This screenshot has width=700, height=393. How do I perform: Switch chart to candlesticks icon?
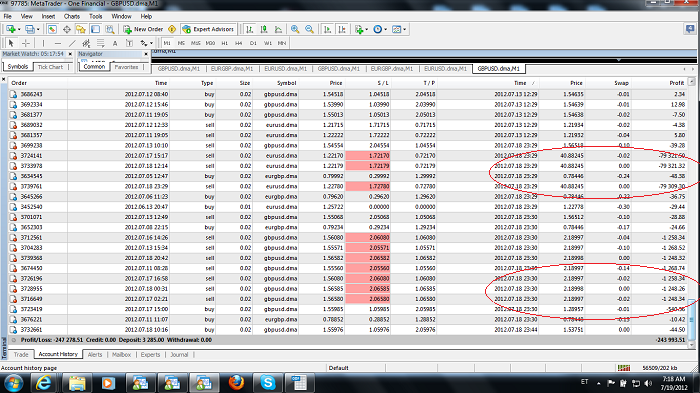click(264, 29)
